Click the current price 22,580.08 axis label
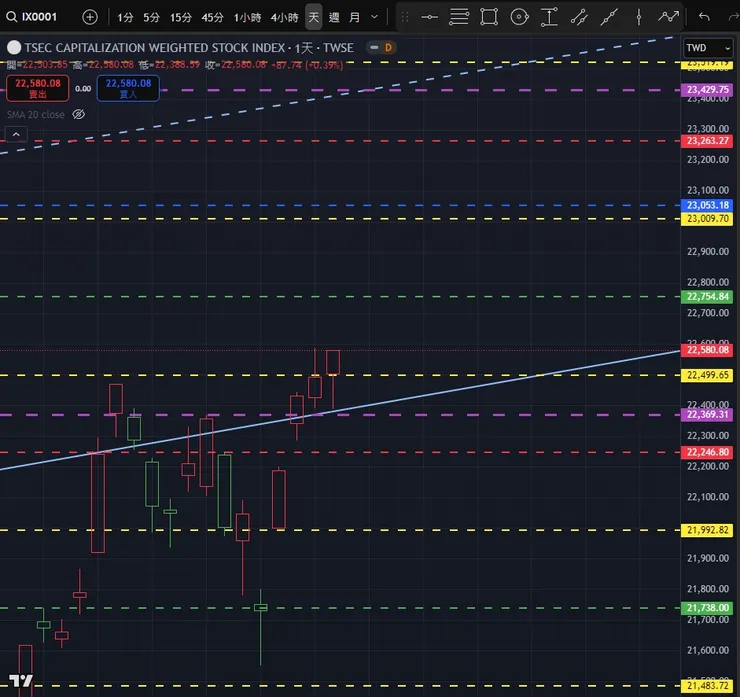The width and height of the screenshot is (740, 697). [x=707, y=350]
